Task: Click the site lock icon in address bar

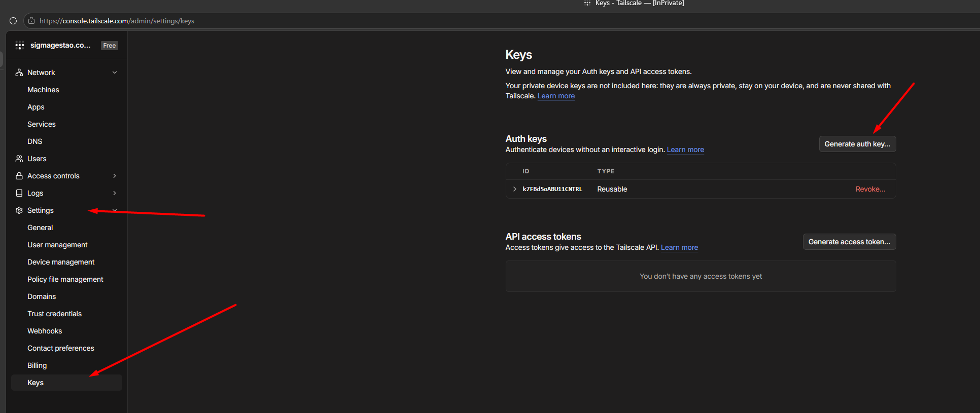Action: (31, 21)
